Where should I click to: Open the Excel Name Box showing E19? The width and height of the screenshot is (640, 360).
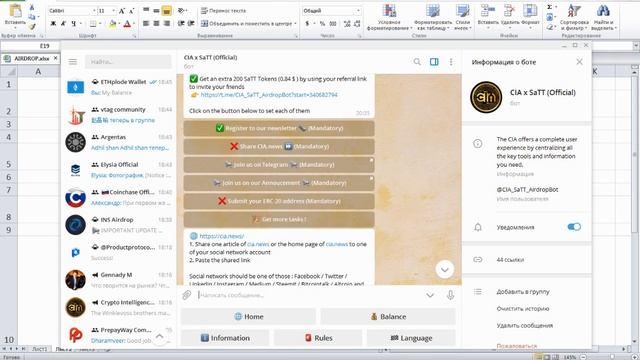[x=31, y=46]
